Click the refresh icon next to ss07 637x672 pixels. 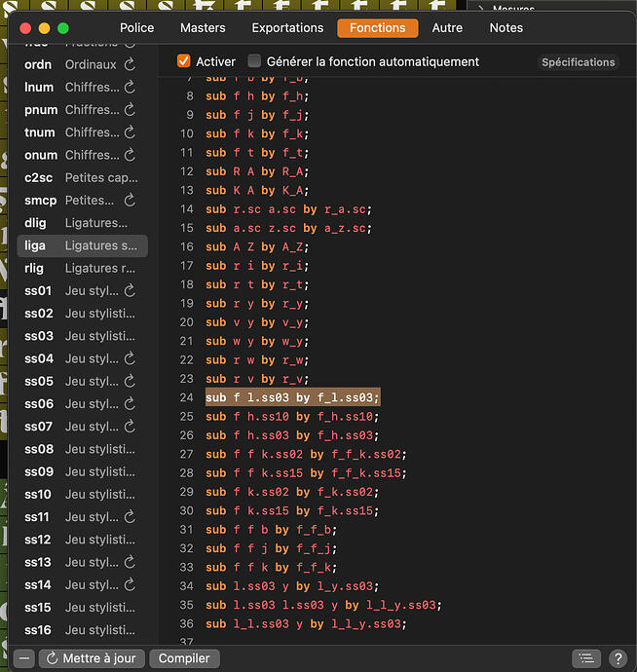(x=131, y=427)
